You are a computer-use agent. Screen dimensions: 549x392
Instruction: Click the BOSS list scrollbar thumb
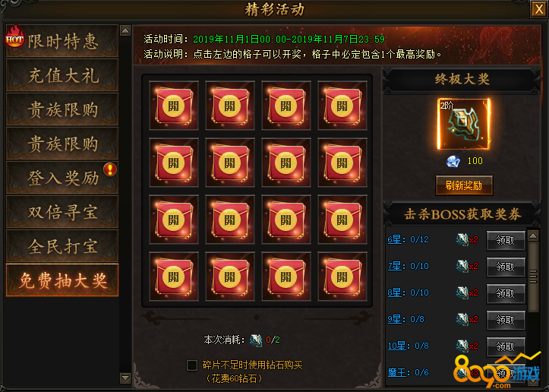(533, 277)
